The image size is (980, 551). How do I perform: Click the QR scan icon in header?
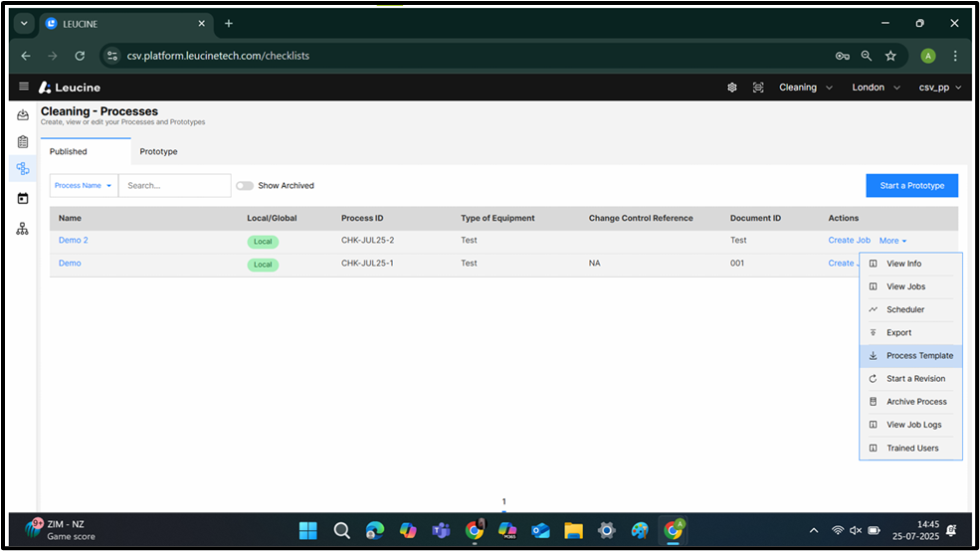[x=758, y=88]
